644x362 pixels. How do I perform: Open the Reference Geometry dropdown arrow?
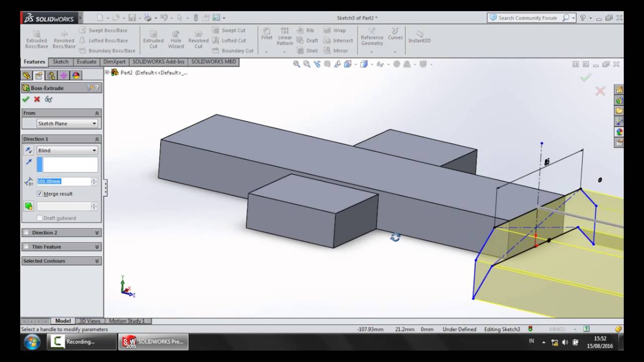[372, 51]
